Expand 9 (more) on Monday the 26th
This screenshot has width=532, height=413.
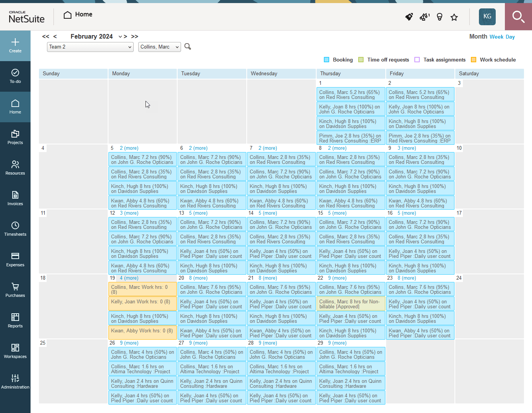[x=129, y=343]
